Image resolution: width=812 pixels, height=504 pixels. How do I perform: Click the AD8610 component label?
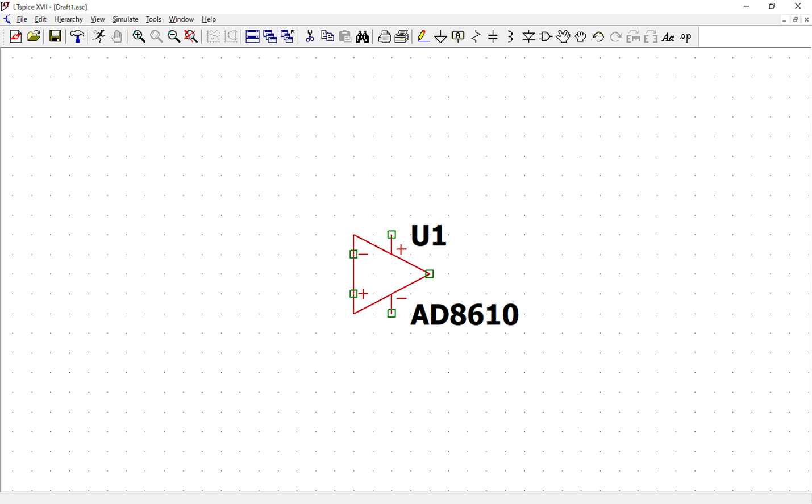(x=464, y=315)
